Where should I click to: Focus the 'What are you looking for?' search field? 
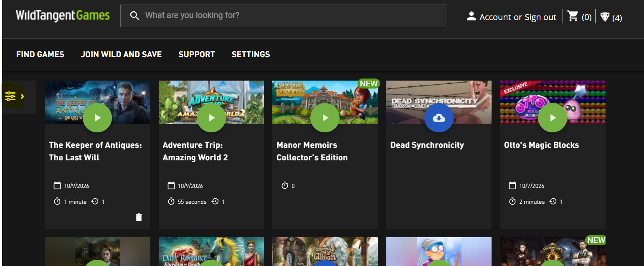(x=284, y=16)
